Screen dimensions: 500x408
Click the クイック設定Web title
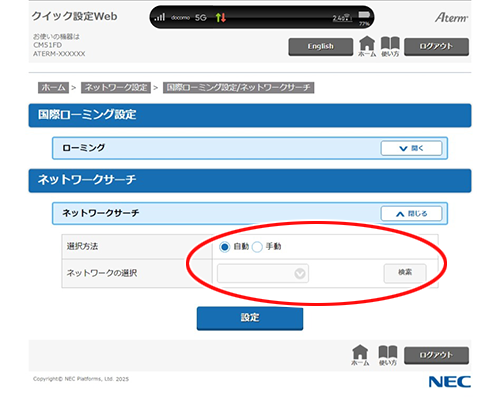click(x=74, y=16)
